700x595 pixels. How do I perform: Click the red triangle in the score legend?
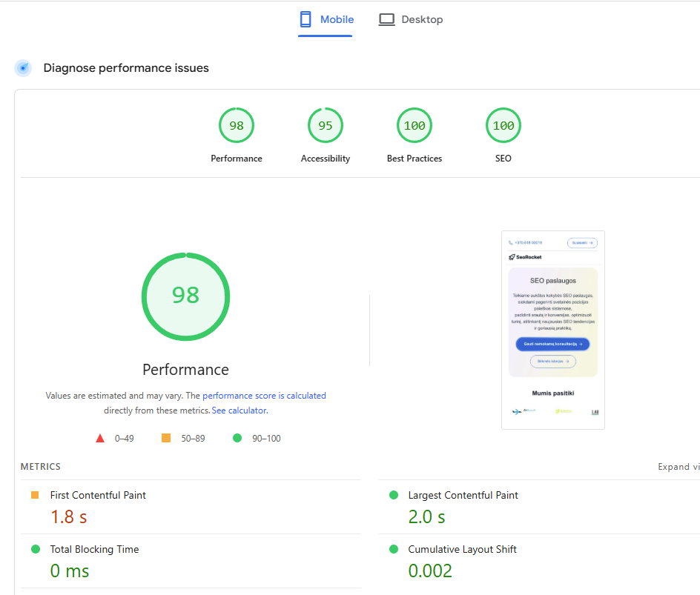[x=101, y=437]
